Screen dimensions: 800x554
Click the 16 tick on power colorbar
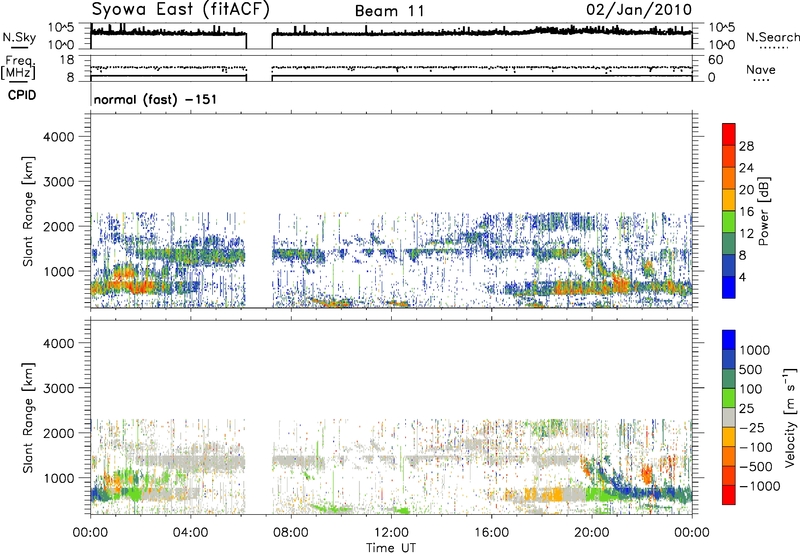[x=746, y=212]
